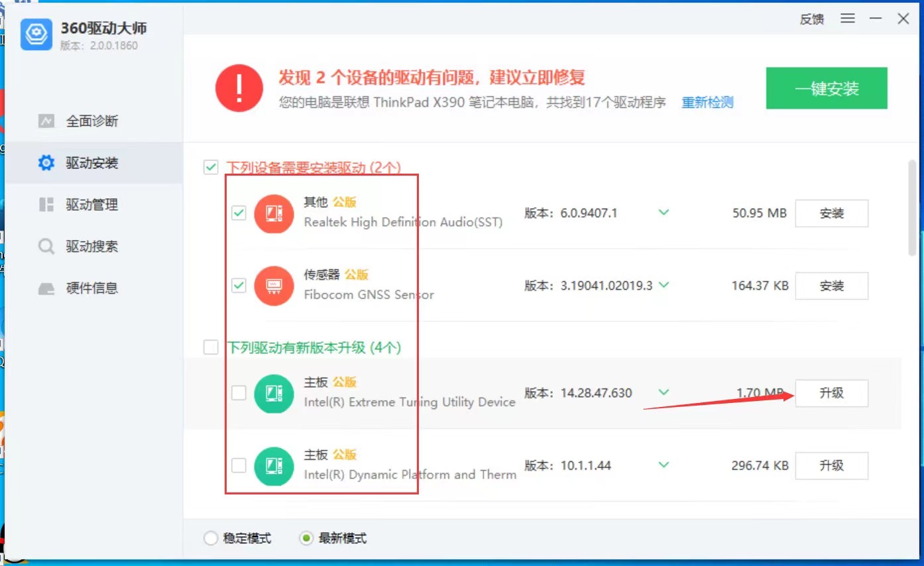Click the Fibocom GNSS Sensor device icon

(x=274, y=286)
